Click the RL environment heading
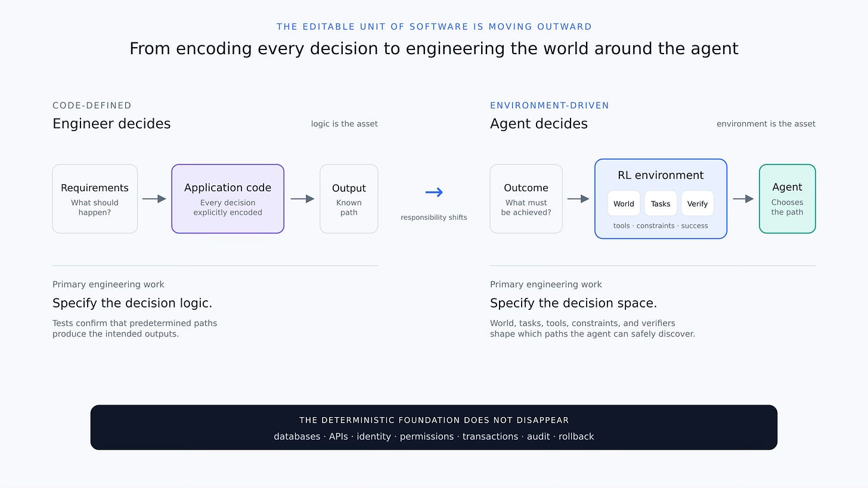Image resolution: width=868 pixels, height=488 pixels. (661, 175)
